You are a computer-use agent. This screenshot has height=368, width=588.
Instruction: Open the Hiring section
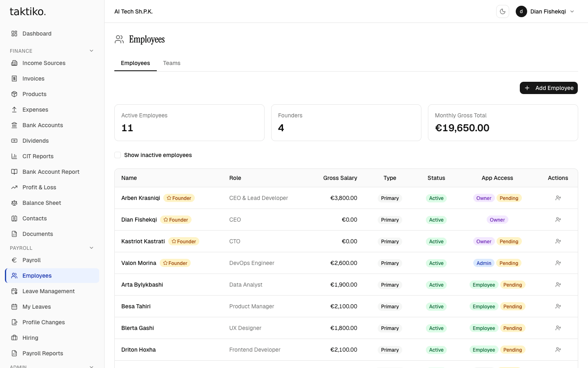(30, 338)
